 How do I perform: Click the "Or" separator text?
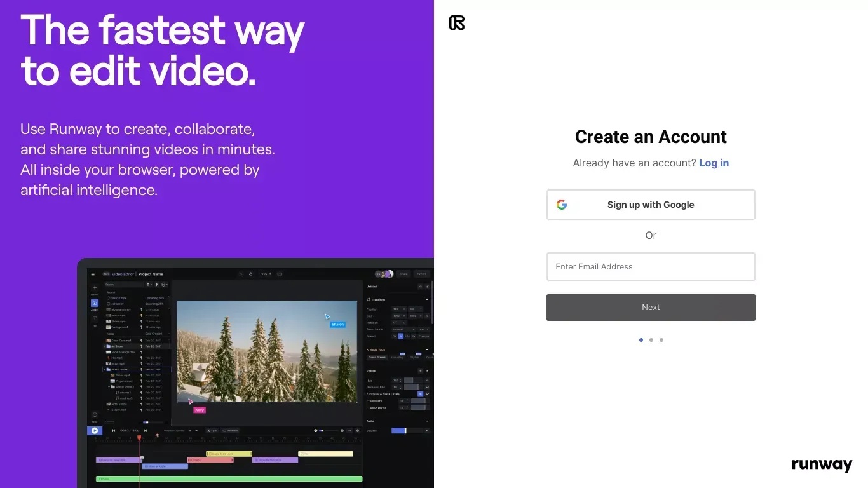651,235
